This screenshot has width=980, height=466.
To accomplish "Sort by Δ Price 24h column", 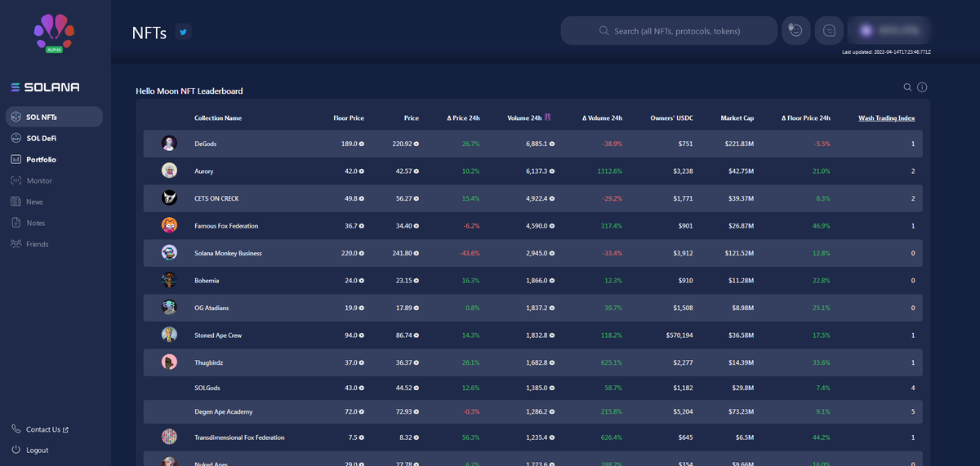I will pos(463,118).
